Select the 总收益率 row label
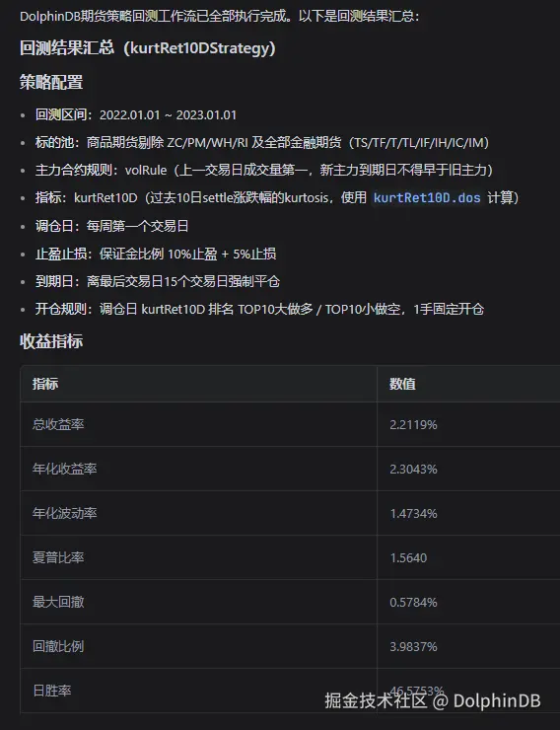 [58, 424]
